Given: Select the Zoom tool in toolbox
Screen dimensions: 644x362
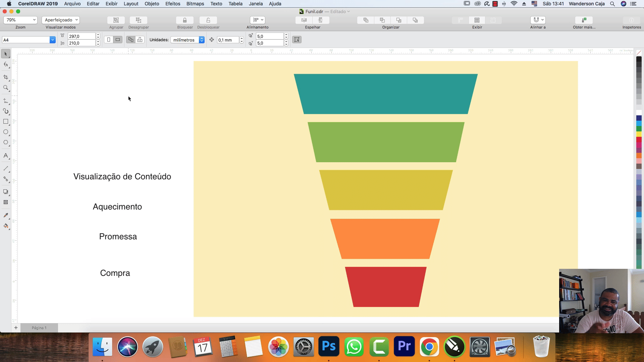Looking at the screenshot, I should (6, 88).
